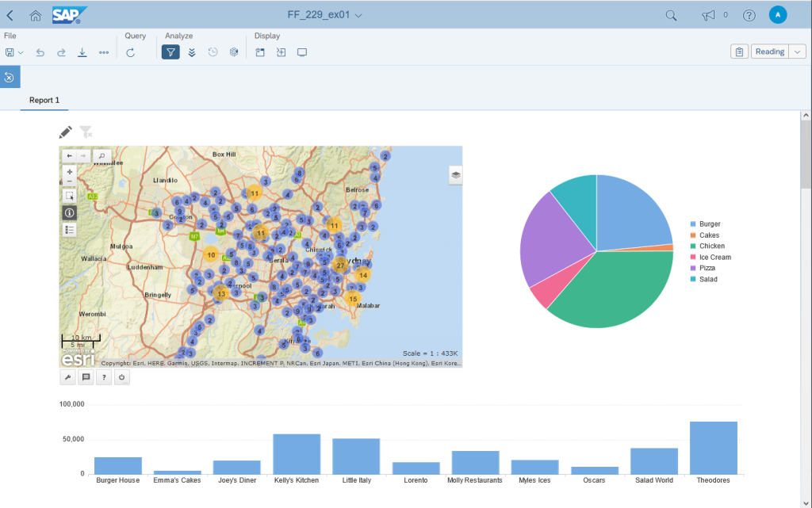This screenshot has width=812, height=508.
Task: Select the magnifier search icon on the map
Action: pos(101,156)
